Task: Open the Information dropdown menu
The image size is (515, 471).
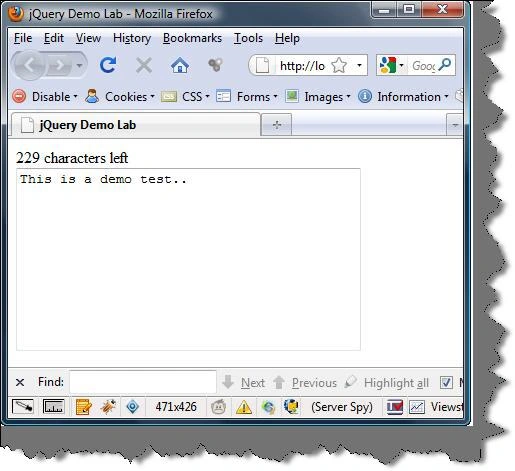Action: coord(403,97)
